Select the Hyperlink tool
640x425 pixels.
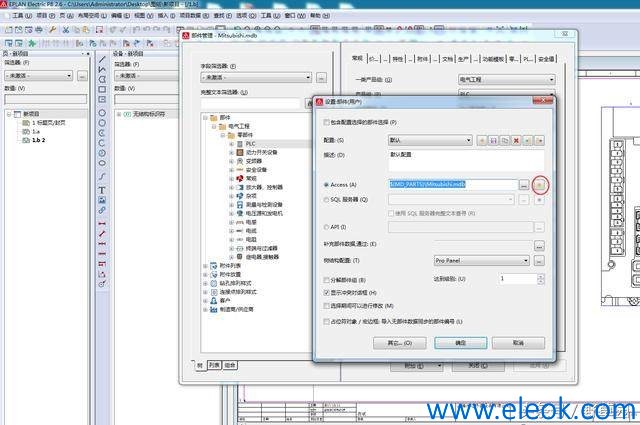pos(102,210)
